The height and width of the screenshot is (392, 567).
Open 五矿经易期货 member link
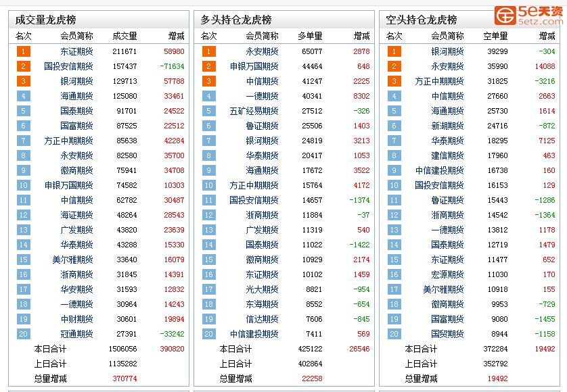point(254,111)
